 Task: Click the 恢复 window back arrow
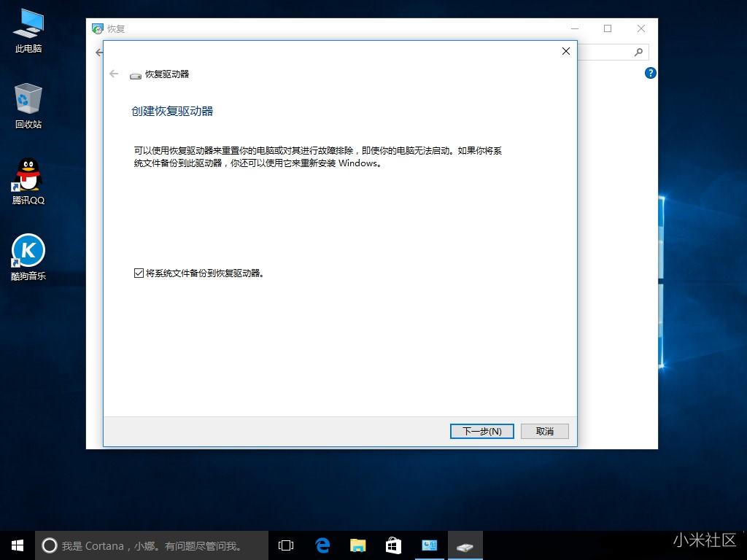point(98,52)
